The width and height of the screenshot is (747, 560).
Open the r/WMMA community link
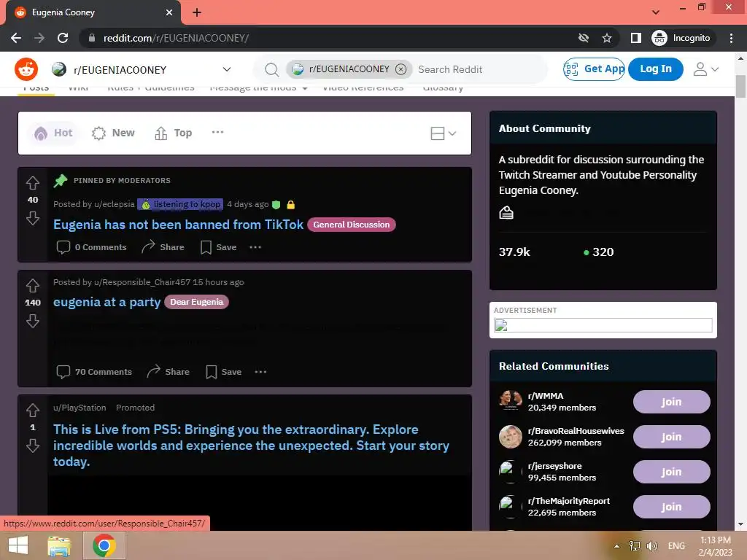(x=546, y=396)
